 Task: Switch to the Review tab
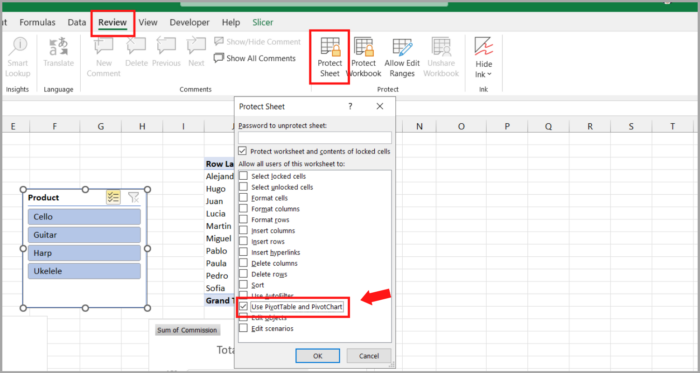tap(112, 22)
